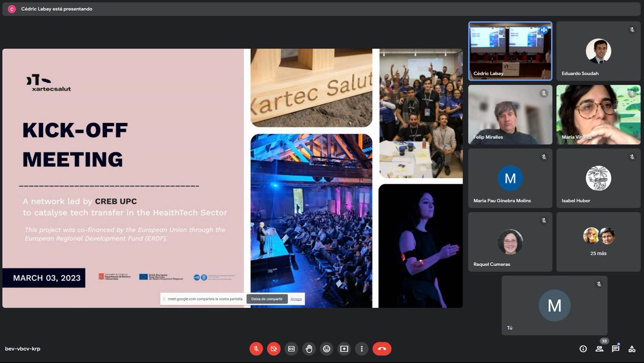Hang up with the red button
Screen dimensions: 644x363
point(382,349)
